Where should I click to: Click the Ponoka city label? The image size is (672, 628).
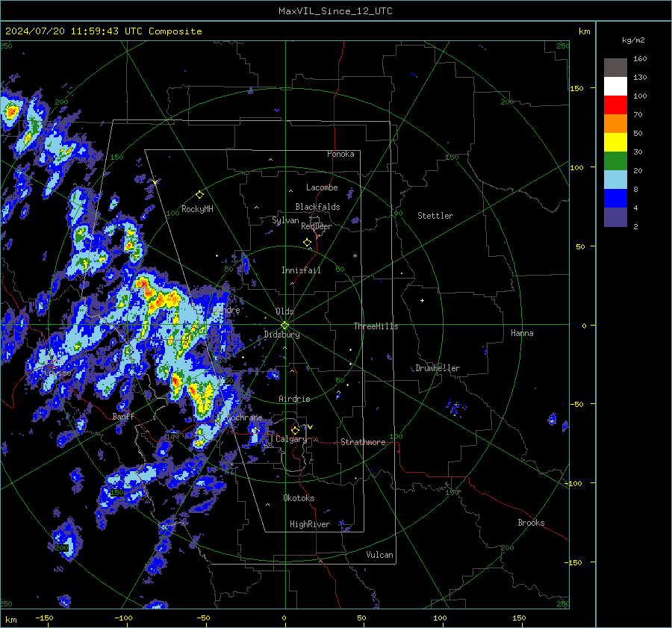(340, 154)
